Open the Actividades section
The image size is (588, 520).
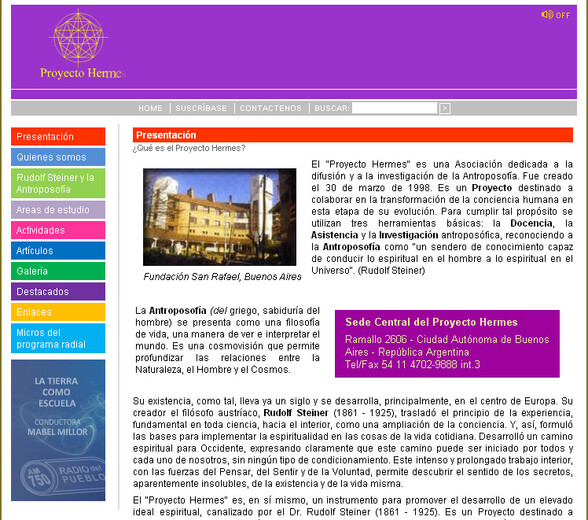[58, 230]
